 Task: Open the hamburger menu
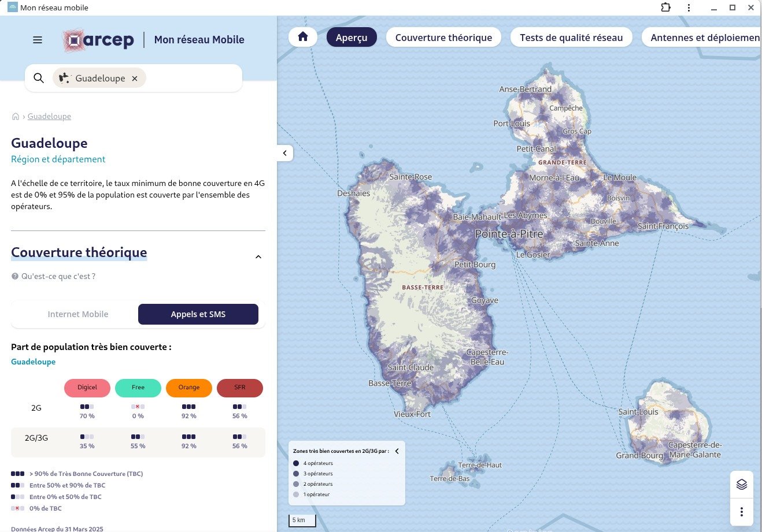point(38,40)
